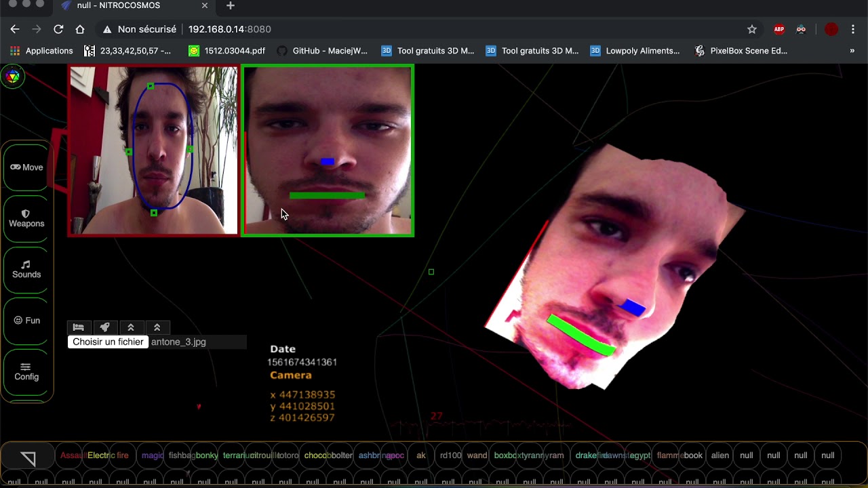868x488 pixels.
Task: Select the alien weapon slot
Action: click(x=720, y=455)
